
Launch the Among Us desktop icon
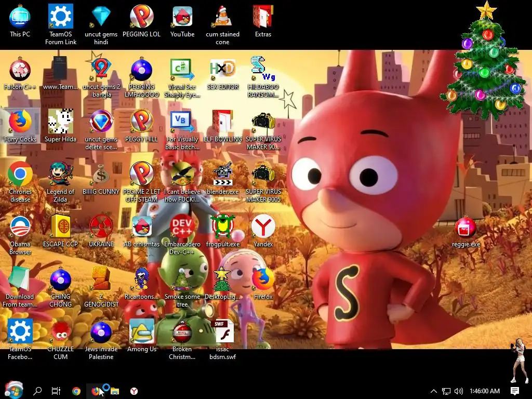pos(141,336)
